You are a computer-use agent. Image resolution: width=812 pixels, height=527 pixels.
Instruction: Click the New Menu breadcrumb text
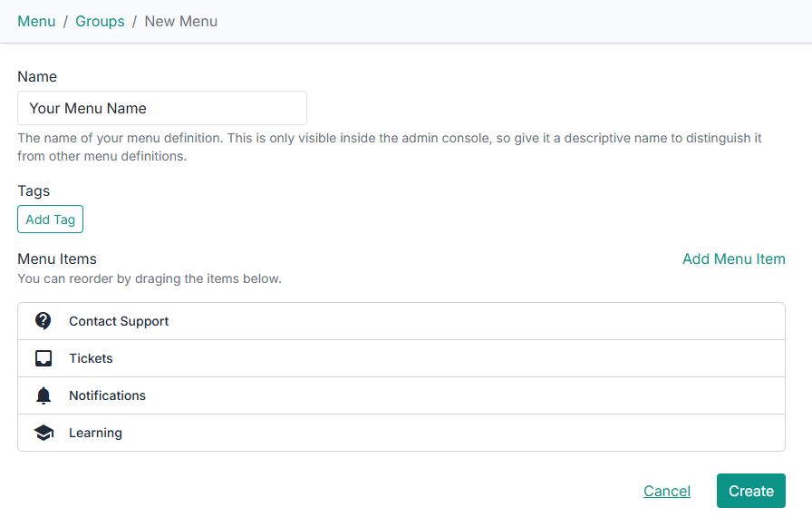tap(181, 21)
